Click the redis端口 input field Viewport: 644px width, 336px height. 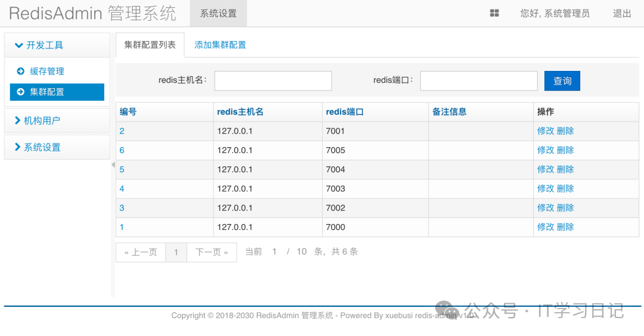pos(479,81)
